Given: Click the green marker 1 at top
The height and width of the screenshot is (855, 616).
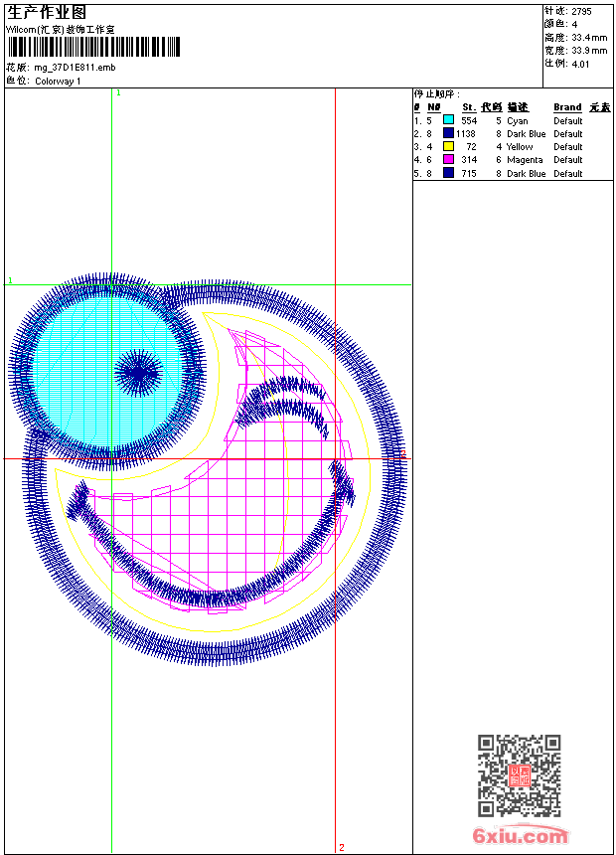Looking at the screenshot, I should click(118, 92).
